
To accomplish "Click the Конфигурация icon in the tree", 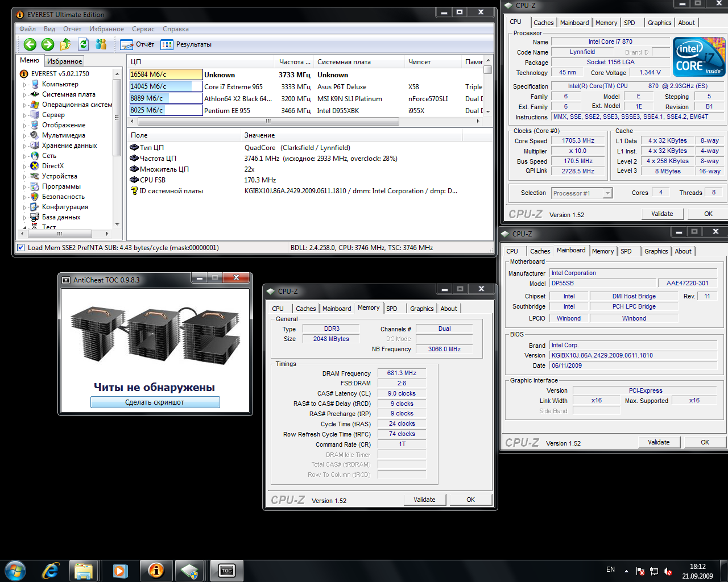I will pos(35,207).
